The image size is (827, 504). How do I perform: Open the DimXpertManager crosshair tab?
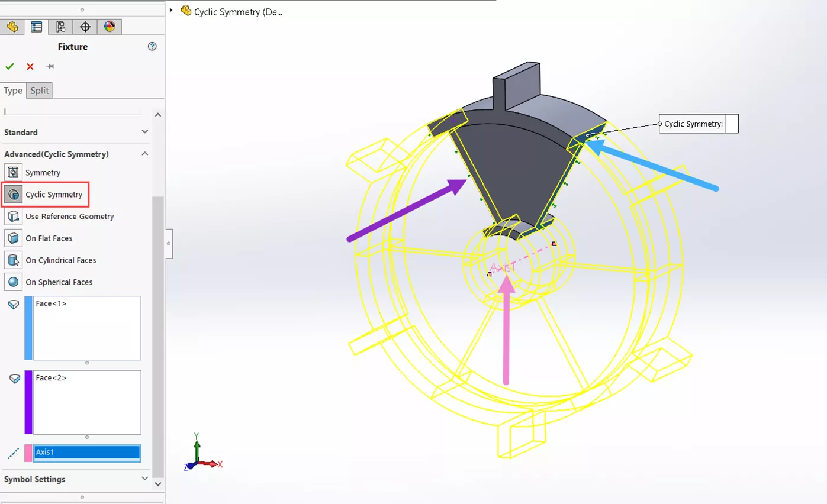point(85,27)
